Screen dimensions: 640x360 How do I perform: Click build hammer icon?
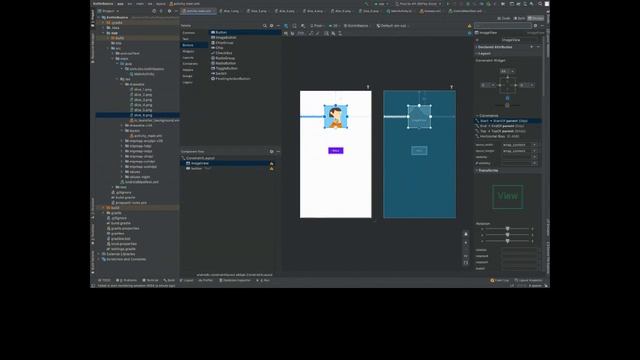point(366,4)
